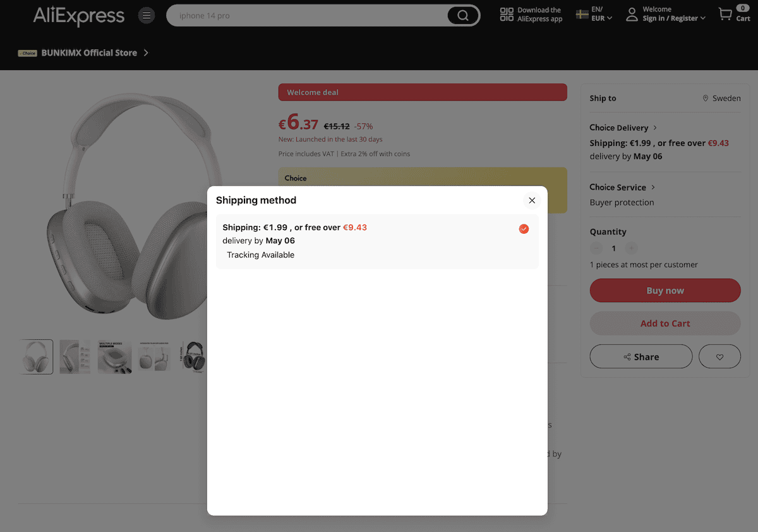Select the first headphone product thumbnail

click(36, 356)
